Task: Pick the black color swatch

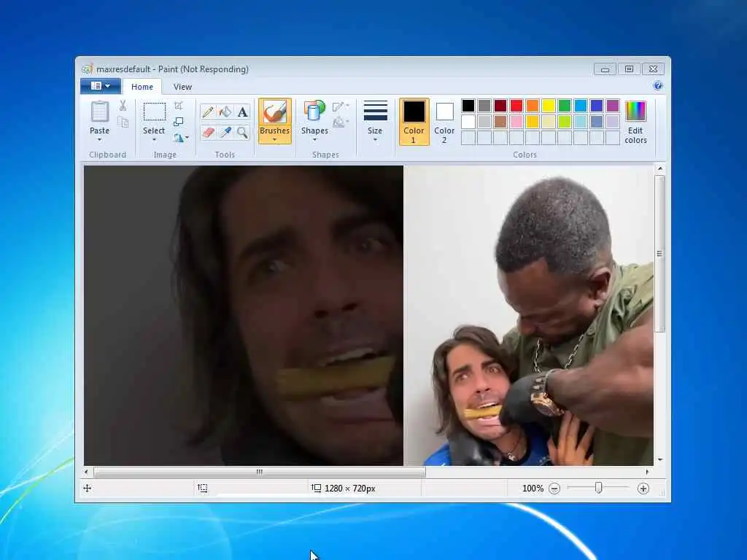Action: [x=468, y=106]
